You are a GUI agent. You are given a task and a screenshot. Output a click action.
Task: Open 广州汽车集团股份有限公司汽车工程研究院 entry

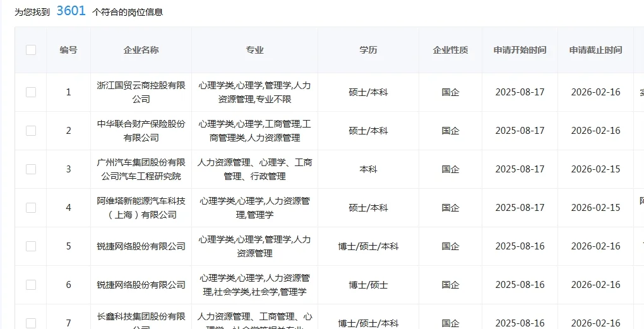pyautogui.click(x=141, y=169)
